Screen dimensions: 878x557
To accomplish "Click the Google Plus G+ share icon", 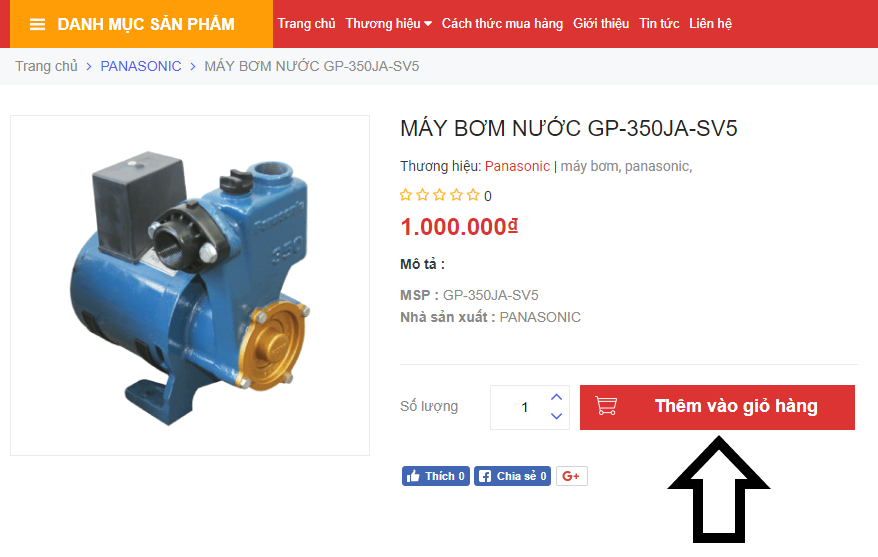I will point(572,476).
